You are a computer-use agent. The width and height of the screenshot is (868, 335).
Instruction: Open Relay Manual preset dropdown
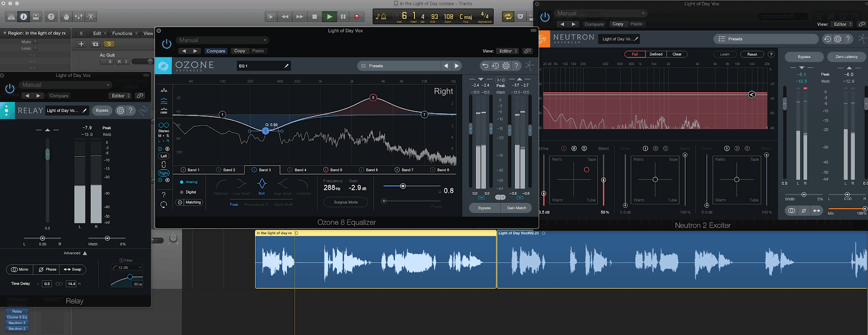pos(66,85)
